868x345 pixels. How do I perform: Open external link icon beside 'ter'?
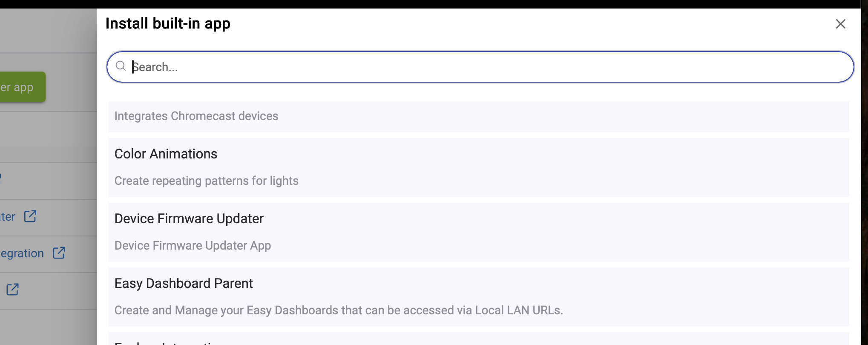(x=30, y=216)
